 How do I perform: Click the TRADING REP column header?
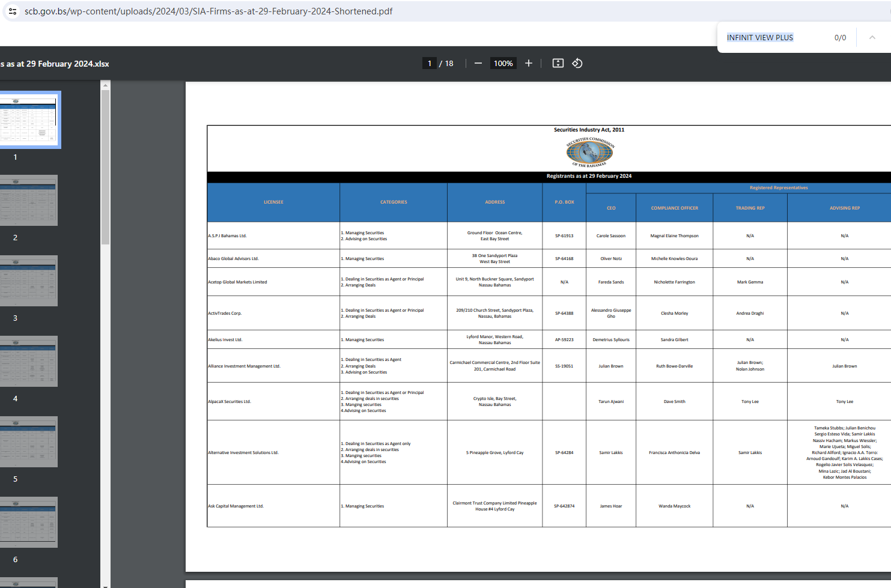(750, 208)
